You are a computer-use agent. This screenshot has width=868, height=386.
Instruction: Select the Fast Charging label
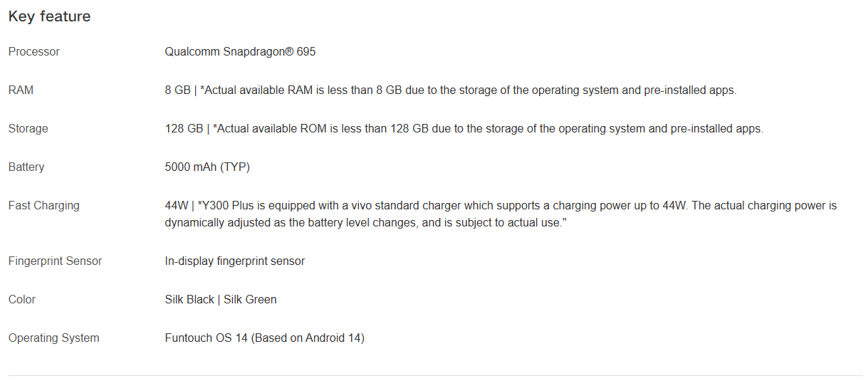tap(44, 206)
